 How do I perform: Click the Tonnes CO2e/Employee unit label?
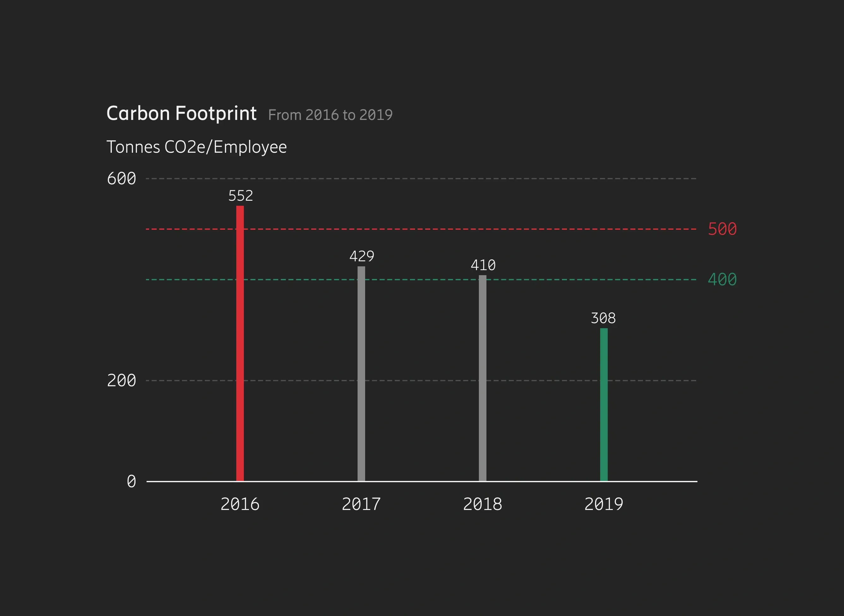point(197,147)
